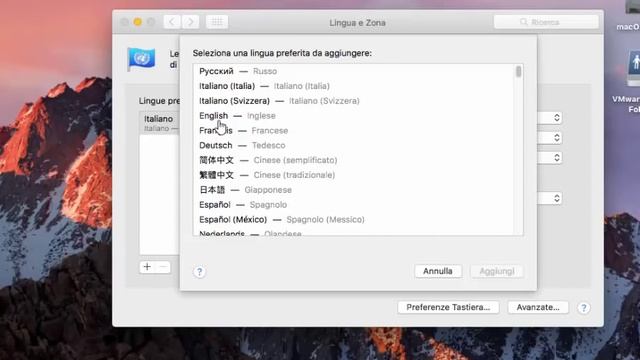
Task: Click the yellow minimize window button
Action: click(138, 22)
